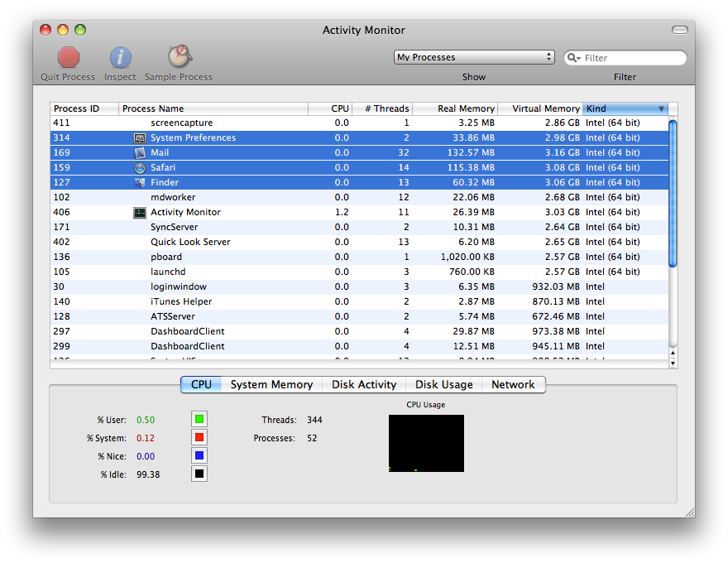Screen dimensions: 728x563
Task: Click the red % System color swatch
Action: (199, 438)
